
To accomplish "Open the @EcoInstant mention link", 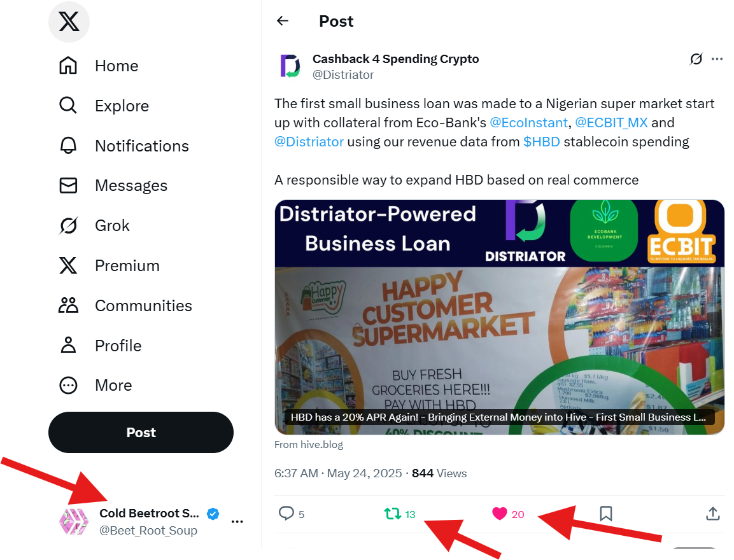I will tap(528, 123).
